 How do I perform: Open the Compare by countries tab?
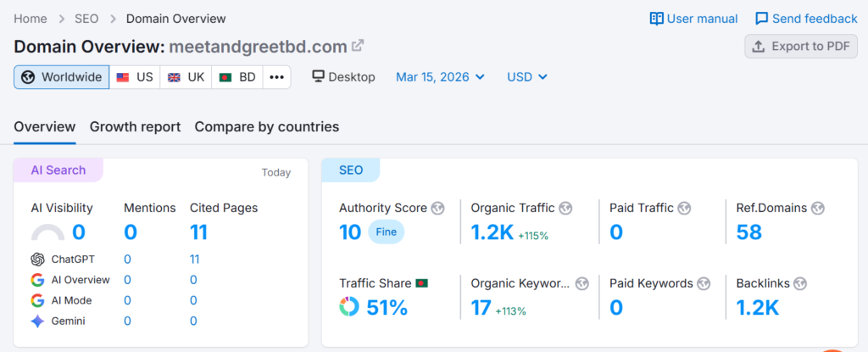click(x=267, y=126)
